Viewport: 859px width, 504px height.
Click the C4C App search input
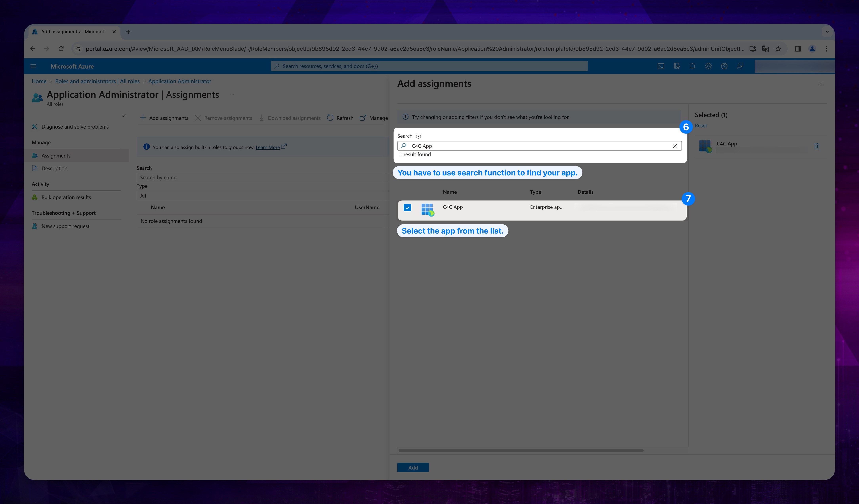[539, 146]
